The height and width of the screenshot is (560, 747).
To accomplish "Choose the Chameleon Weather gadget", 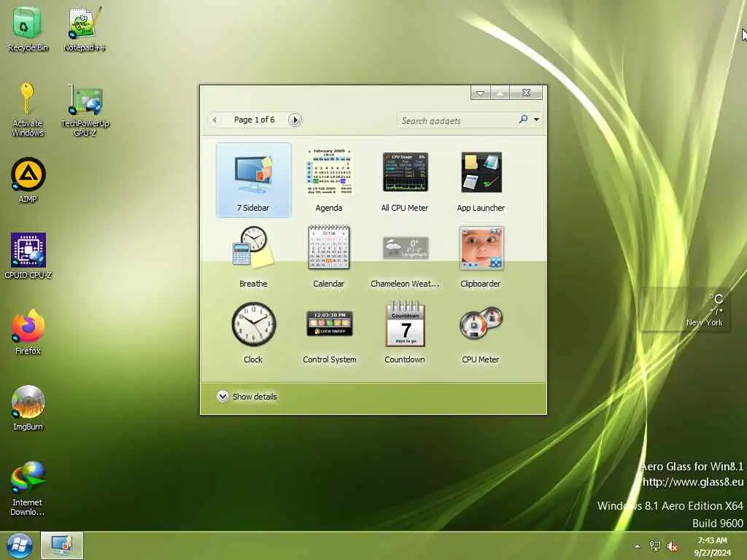I will point(405,261).
